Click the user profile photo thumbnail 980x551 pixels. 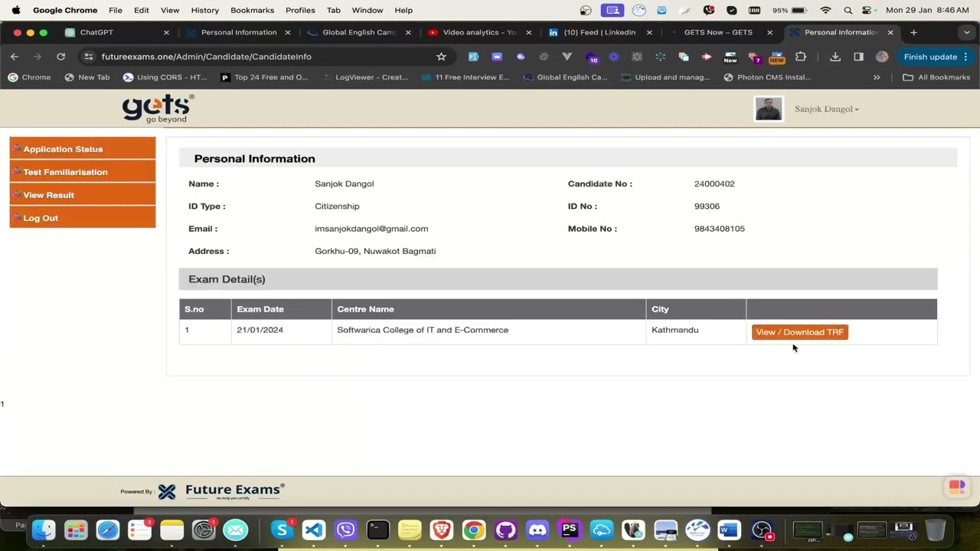[x=768, y=109]
